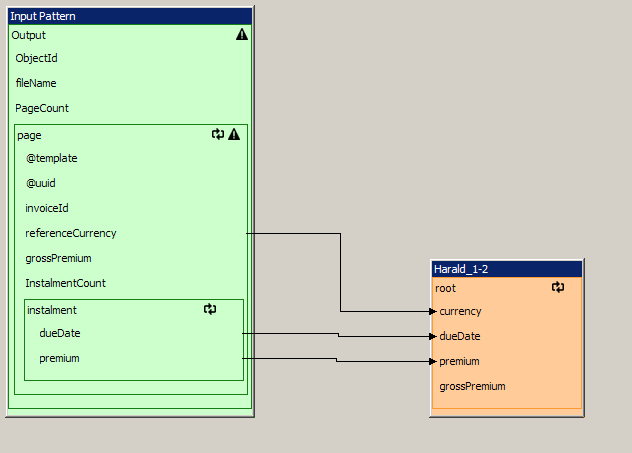Select the @template attribute

[51, 158]
